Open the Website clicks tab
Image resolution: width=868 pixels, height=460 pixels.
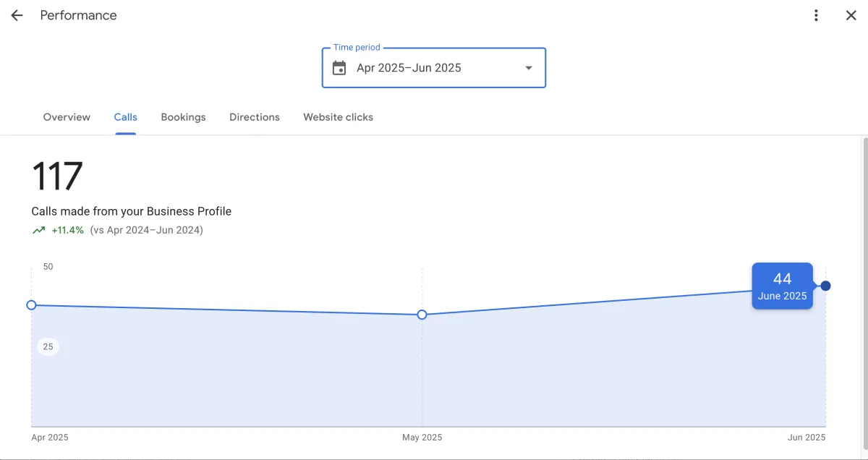click(x=339, y=117)
